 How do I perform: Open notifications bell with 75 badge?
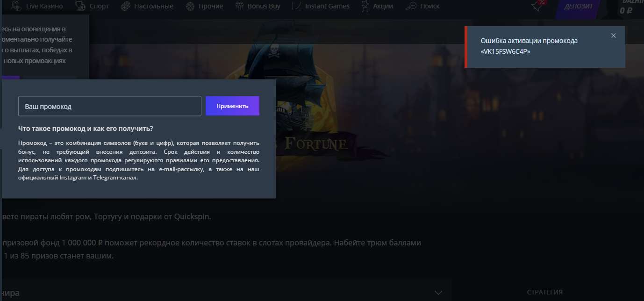pos(537,6)
